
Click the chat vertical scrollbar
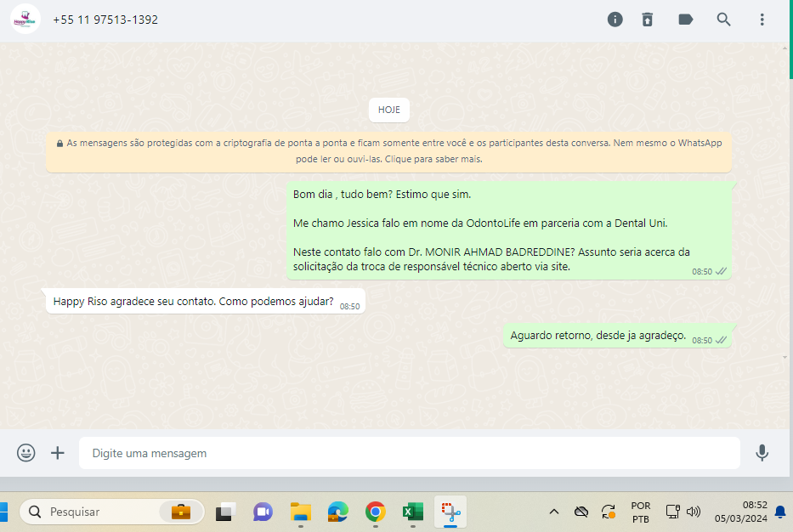785,202
